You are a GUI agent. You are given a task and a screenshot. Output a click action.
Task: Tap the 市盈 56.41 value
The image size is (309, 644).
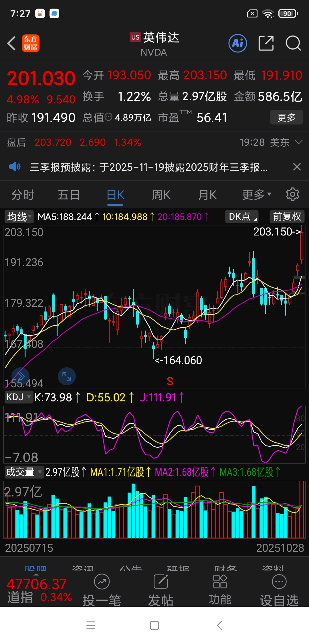(193, 117)
